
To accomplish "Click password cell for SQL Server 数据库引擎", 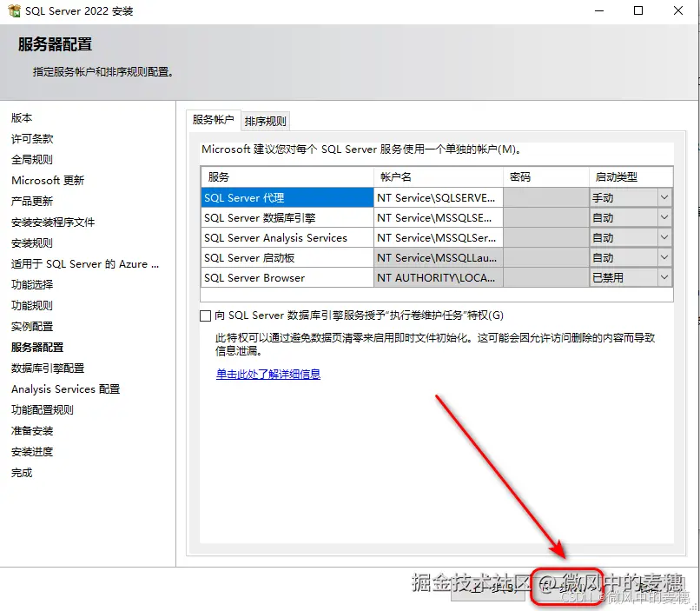I will coord(546,217).
